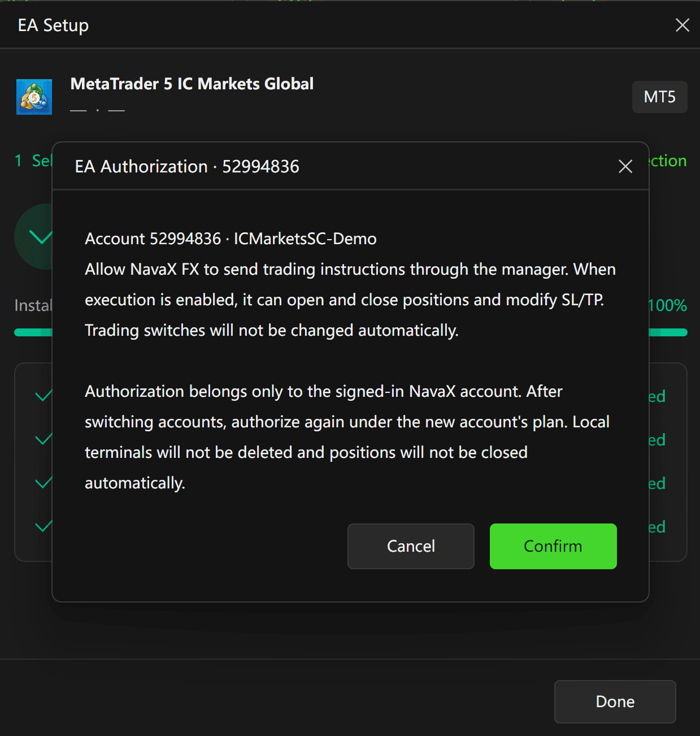Click the fourth checklist checkmark
Screen dimensions: 700x736
click(x=44, y=526)
